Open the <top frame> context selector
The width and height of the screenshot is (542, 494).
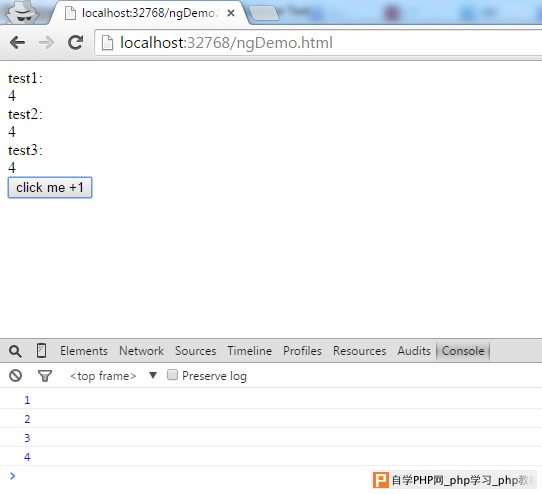coord(103,376)
